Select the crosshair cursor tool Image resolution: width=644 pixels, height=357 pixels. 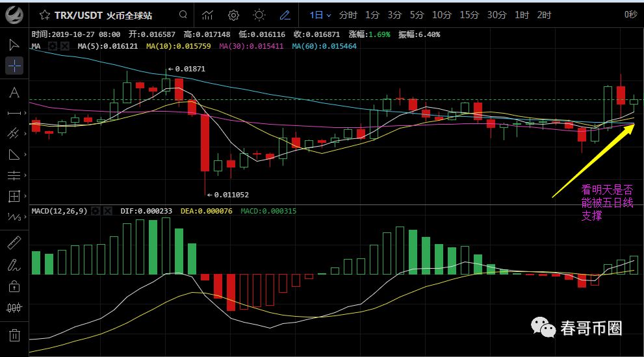click(14, 66)
